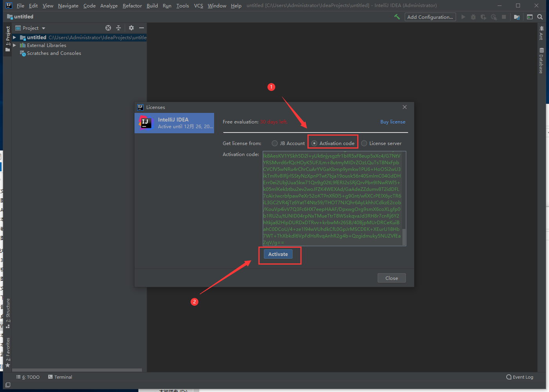Select the Activation code radio option
Screen dimensions: 549x392
pyautogui.click(x=314, y=143)
